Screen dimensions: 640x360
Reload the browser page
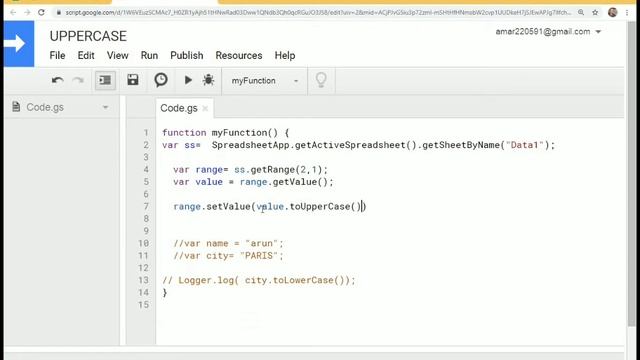41,13
